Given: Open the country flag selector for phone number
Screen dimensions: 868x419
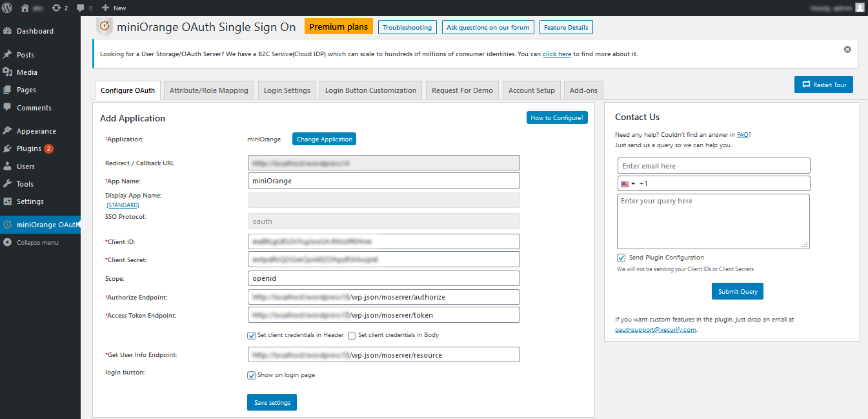Looking at the screenshot, I should (x=627, y=183).
